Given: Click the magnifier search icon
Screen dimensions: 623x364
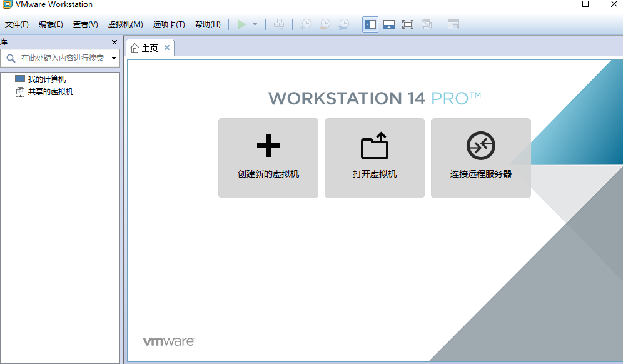Looking at the screenshot, I should coord(11,58).
